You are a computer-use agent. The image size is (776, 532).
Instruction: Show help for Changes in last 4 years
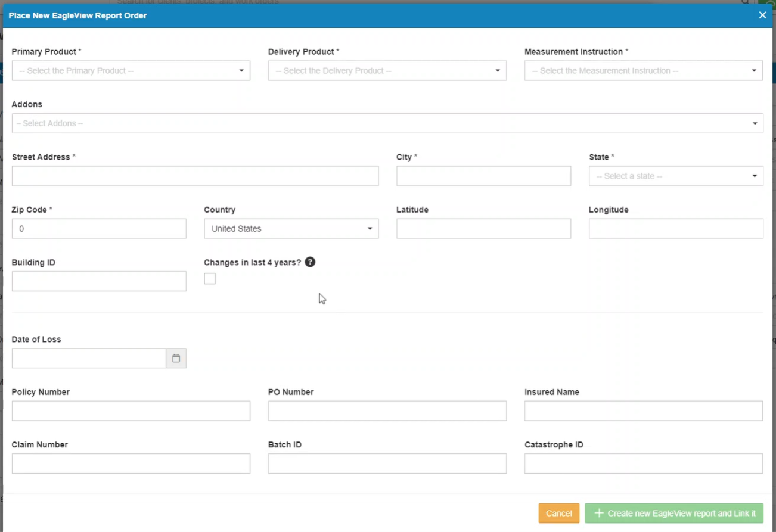(x=310, y=262)
